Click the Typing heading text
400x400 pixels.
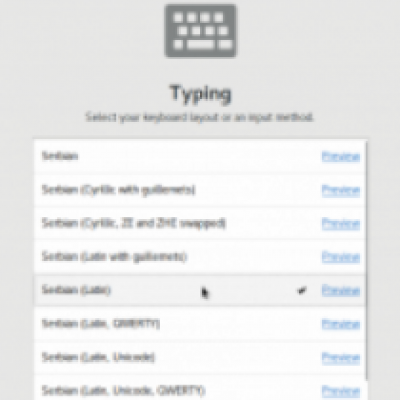(x=200, y=94)
